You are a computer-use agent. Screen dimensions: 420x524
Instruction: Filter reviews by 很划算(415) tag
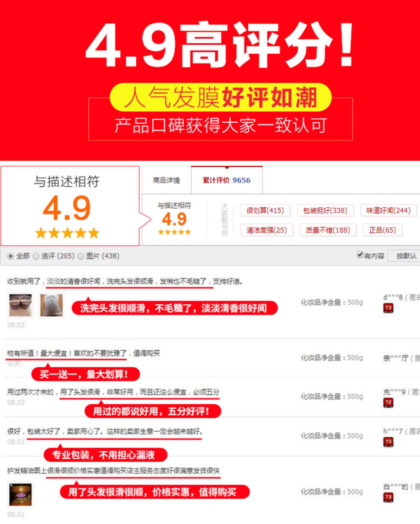coord(265,210)
